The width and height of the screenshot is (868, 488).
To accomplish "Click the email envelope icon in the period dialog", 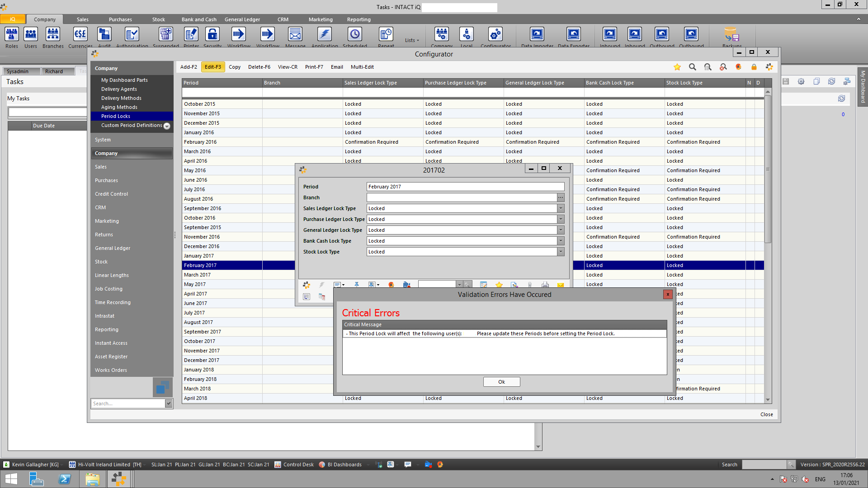I will coord(560,285).
